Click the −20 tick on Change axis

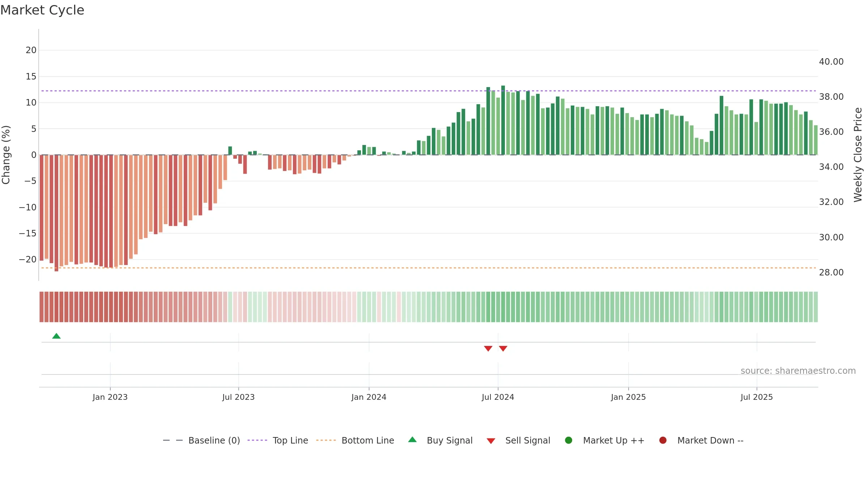pos(27,260)
